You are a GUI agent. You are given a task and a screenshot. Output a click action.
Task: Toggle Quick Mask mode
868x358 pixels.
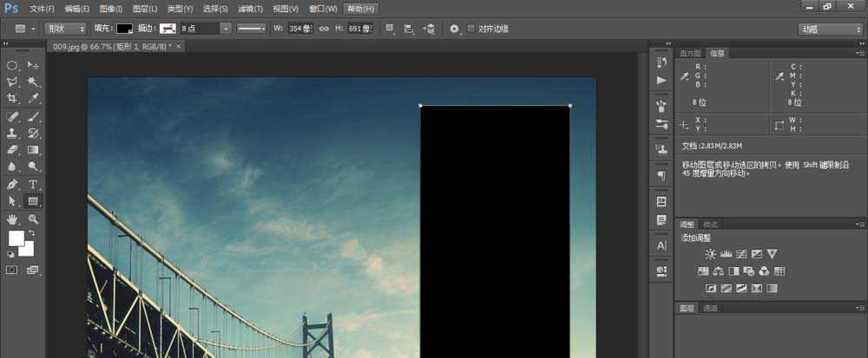pyautogui.click(x=13, y=270)
